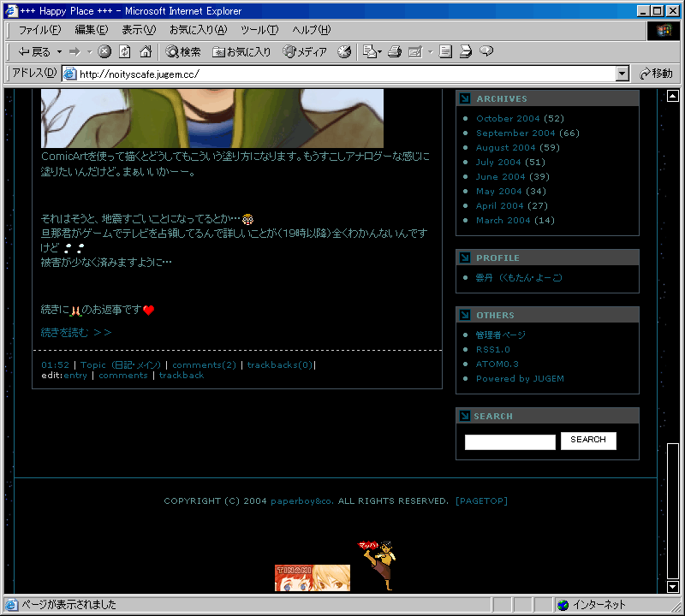Open the 01:52 permalink
Screen dimensions: 685x616
[55, 365]
